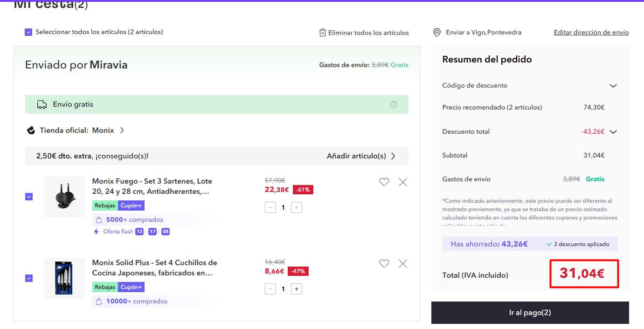
Task: Toggle the select all items checkbox
Action: (29, 32)
